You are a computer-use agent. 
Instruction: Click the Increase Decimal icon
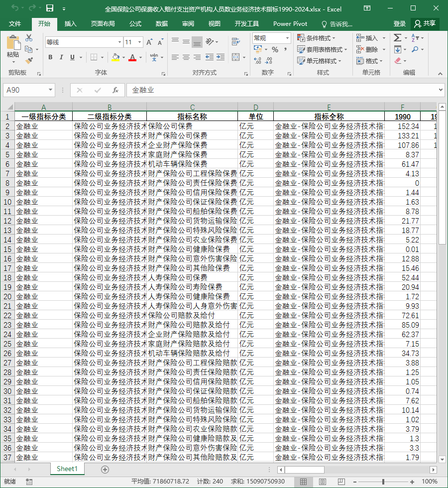[x=258, y=60]
